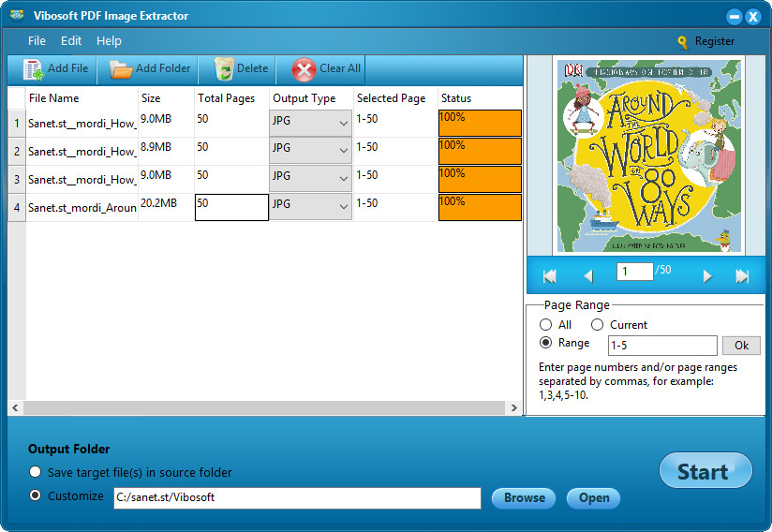The height and width of the screenshot is (532, 772).
Task: Open the File menu
Action: click(37, 41)
